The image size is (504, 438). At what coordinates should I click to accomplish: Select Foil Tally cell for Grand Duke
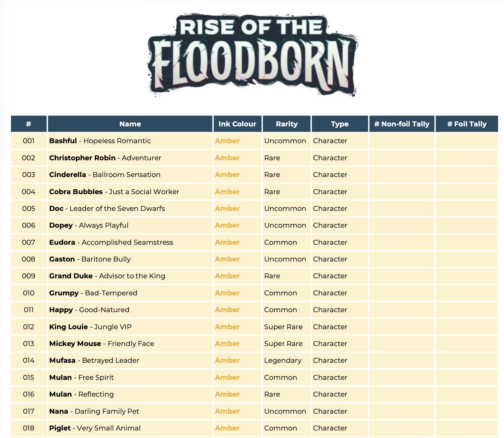click(467, 276)
